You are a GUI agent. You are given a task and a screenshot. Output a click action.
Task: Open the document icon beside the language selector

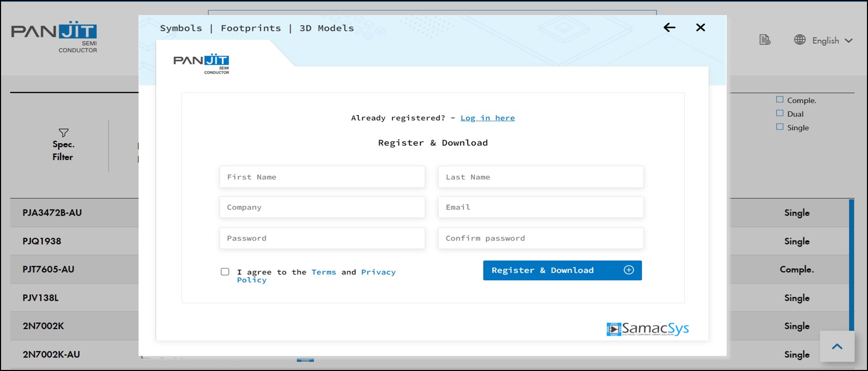[x=765, y=40]
